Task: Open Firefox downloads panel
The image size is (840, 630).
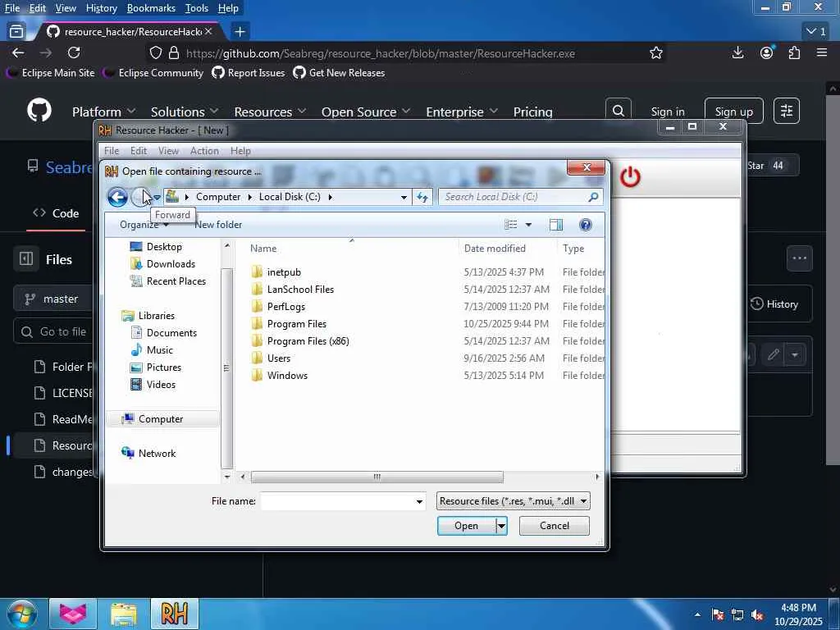Action: pos(737,52)
